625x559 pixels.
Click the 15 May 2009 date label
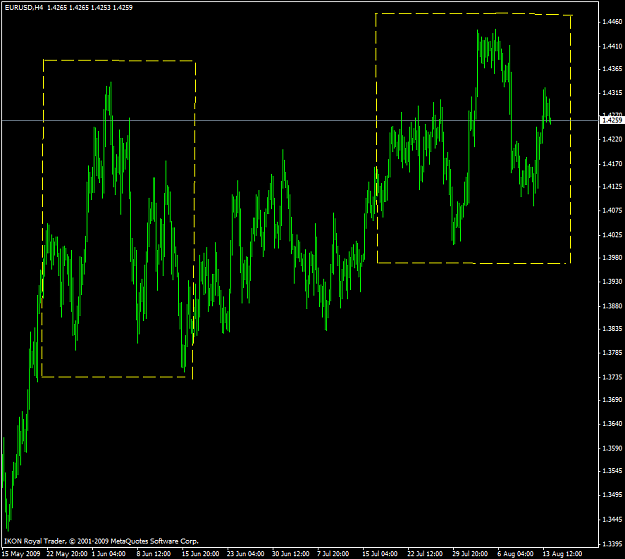tap(21, 554)
